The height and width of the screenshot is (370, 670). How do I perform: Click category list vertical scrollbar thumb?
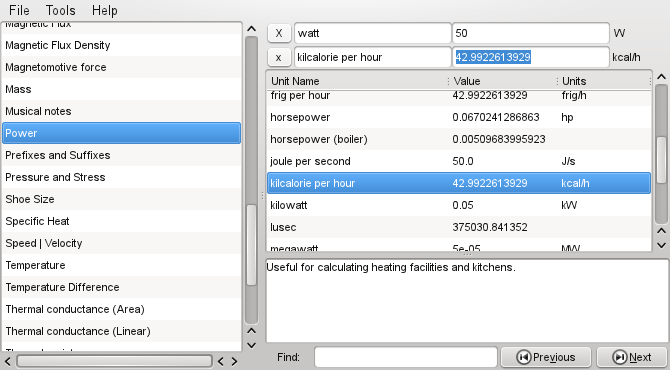click(252, 244)
